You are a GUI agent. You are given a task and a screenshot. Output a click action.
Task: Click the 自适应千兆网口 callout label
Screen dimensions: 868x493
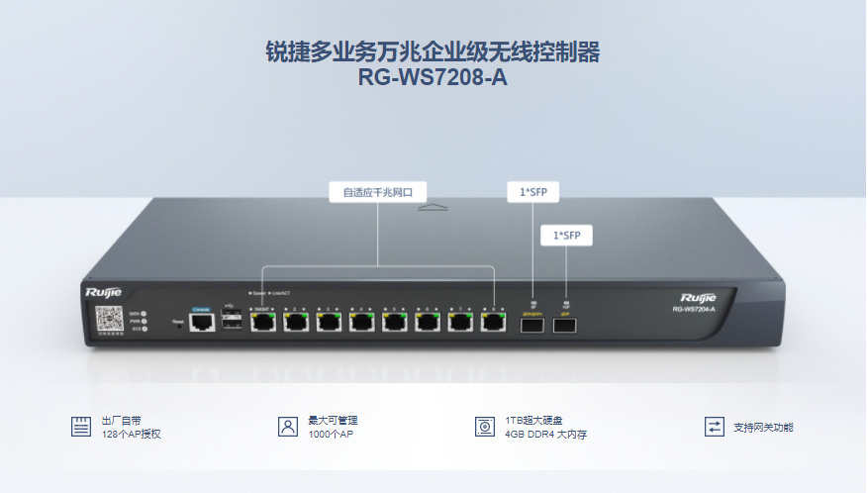(378, 192)
